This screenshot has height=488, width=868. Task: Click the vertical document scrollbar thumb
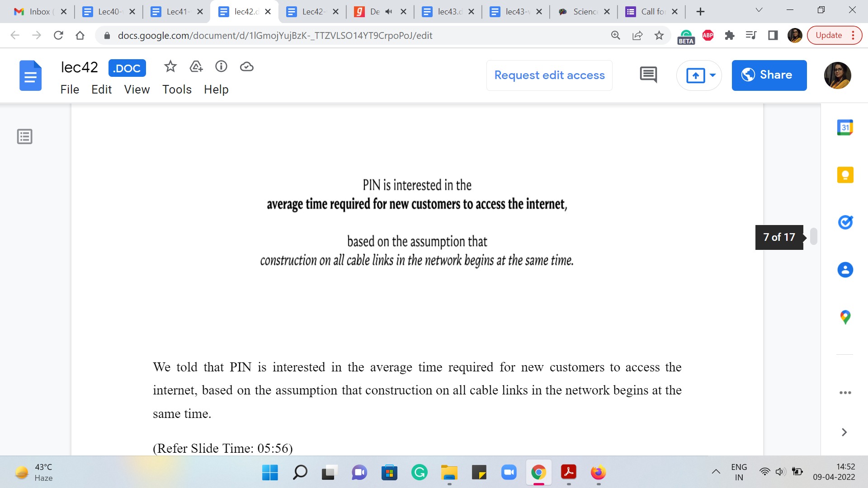pyautogui.click(x=814, y=236)
